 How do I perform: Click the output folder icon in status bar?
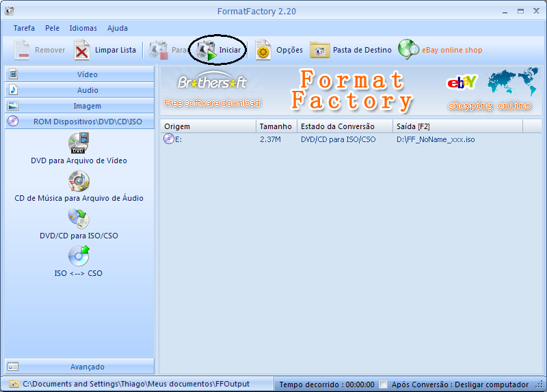tap(14, 384)
